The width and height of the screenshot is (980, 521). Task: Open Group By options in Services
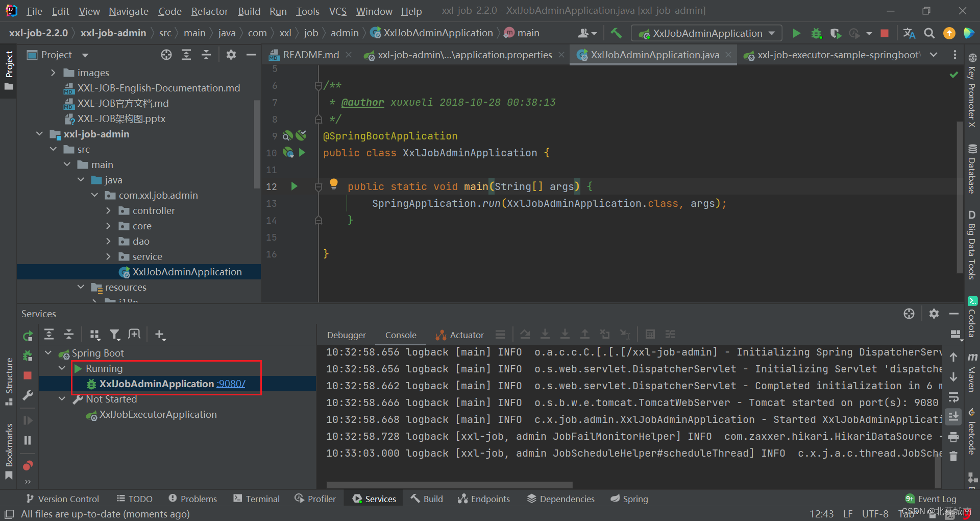pos(94,335)
